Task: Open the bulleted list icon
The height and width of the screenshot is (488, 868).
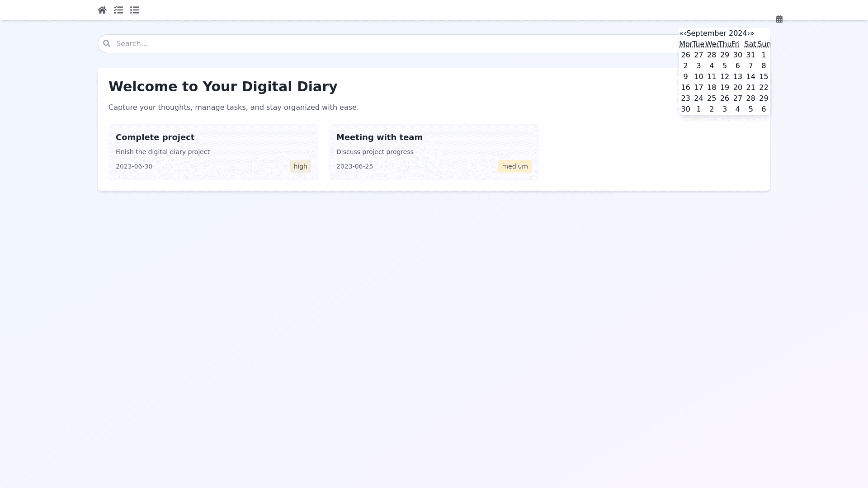Action: 135,10
